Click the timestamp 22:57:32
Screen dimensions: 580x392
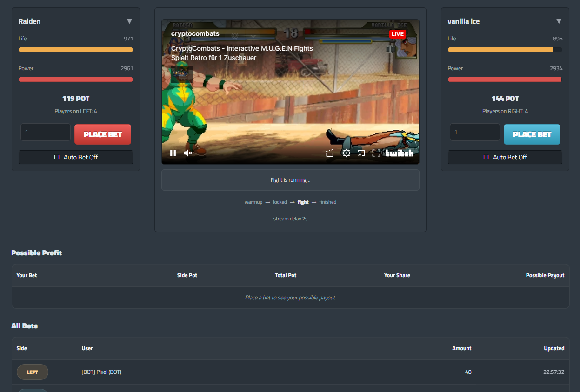tap(553, 372)
